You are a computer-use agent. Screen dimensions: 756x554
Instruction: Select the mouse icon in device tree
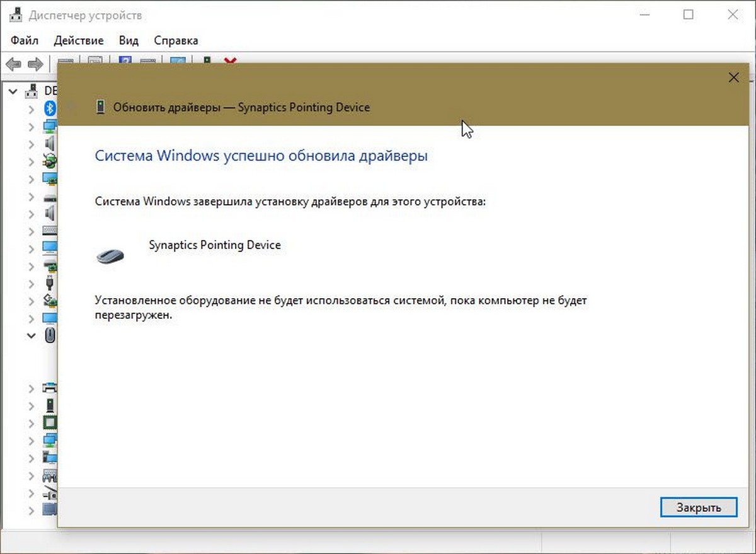pos(50,336)
